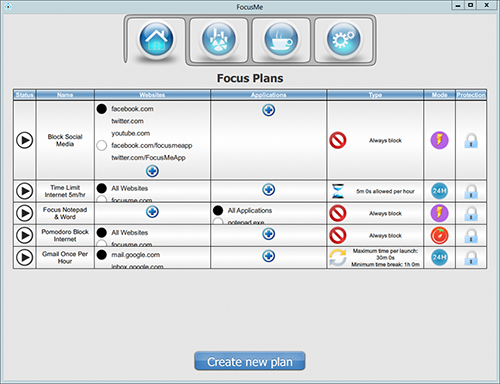Sort by the Name column header
500x384 pixels.
pyautogui.click(x=65, y=95)
